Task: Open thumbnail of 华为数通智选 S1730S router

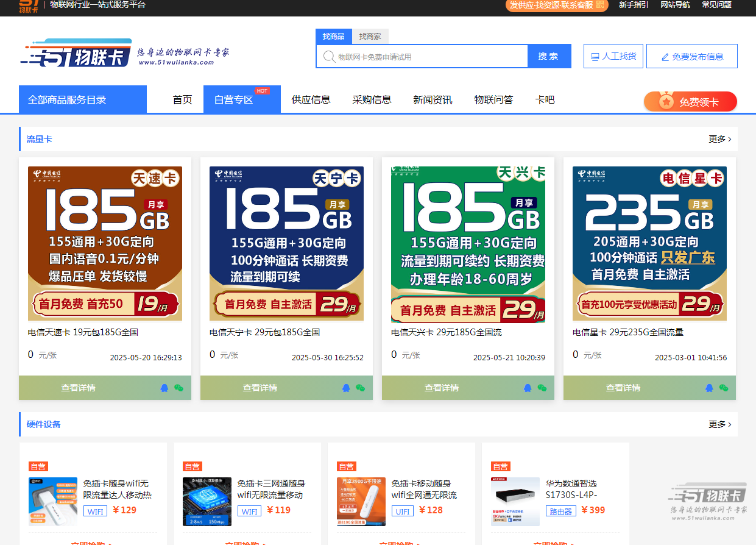Action: pos(515,502)
